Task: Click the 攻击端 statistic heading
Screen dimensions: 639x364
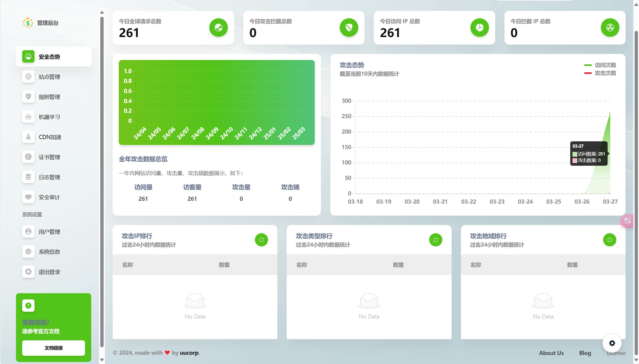Action: (x=290, y=187)
